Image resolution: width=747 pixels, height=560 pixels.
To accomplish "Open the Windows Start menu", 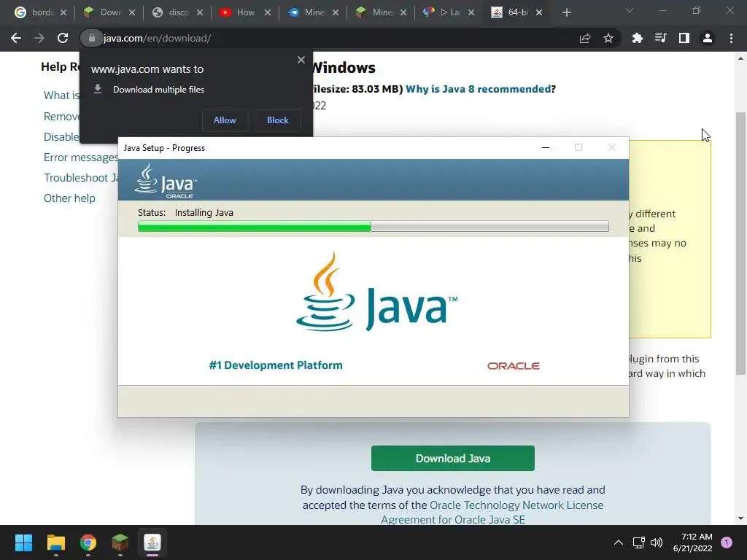I will (23, 542).
